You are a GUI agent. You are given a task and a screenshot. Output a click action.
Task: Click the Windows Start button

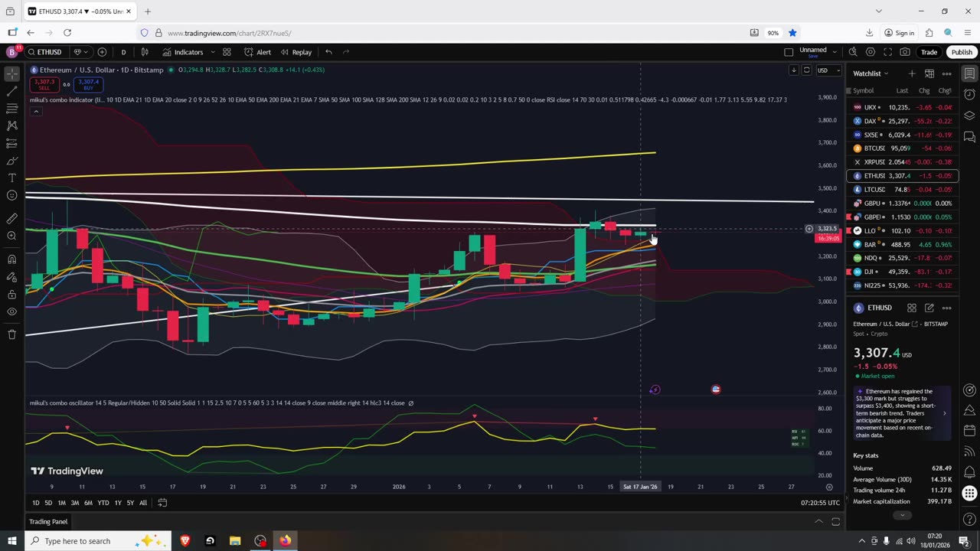pyautogui.click(x=11, y=540)
